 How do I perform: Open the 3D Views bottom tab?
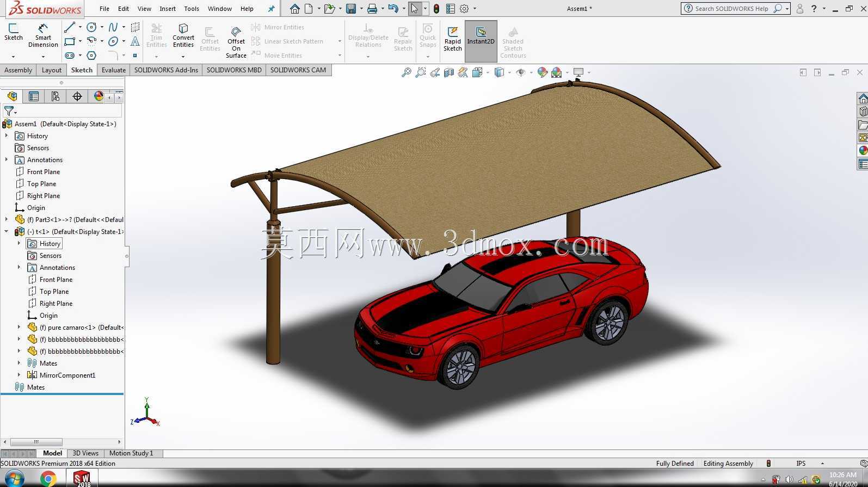coord(85,453)
